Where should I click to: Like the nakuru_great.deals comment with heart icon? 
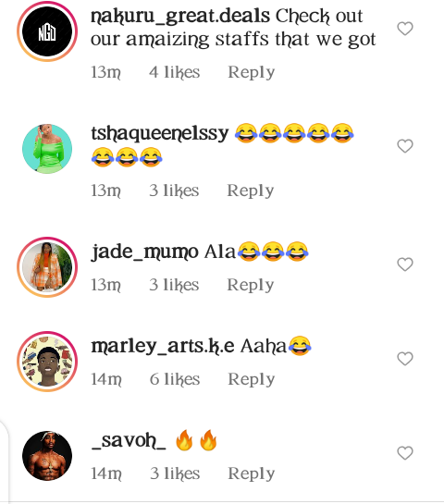[x=405, y=29]
